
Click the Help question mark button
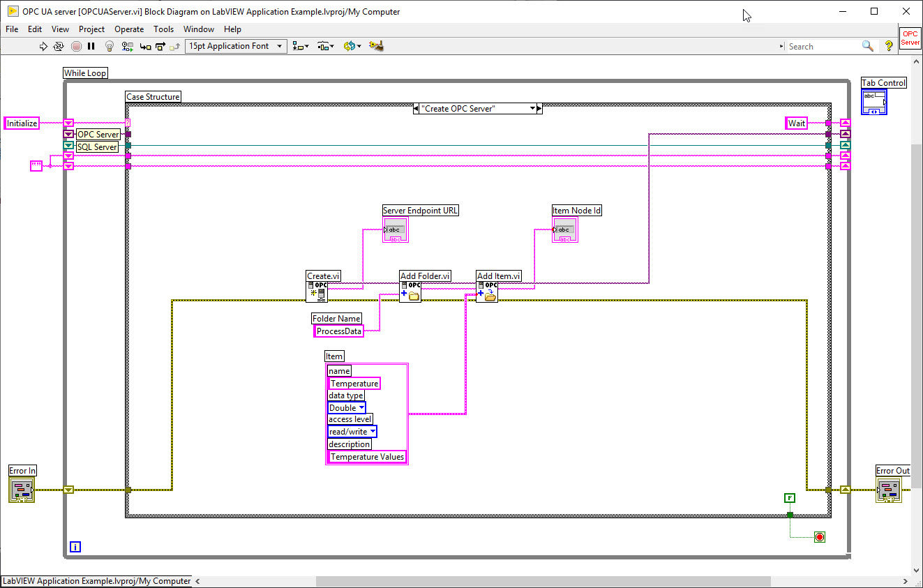(x=888, y=46)
